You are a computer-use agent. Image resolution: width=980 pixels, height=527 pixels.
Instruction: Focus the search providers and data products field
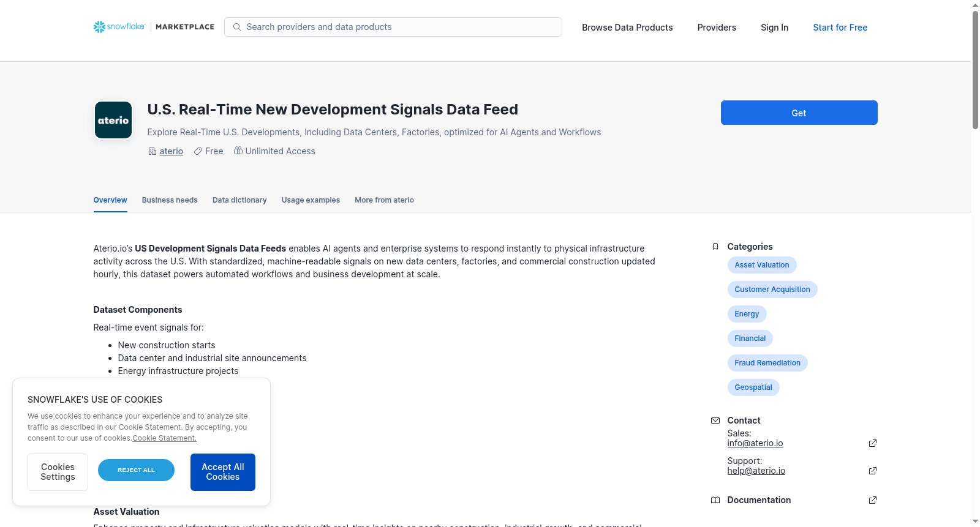point(393,27)
